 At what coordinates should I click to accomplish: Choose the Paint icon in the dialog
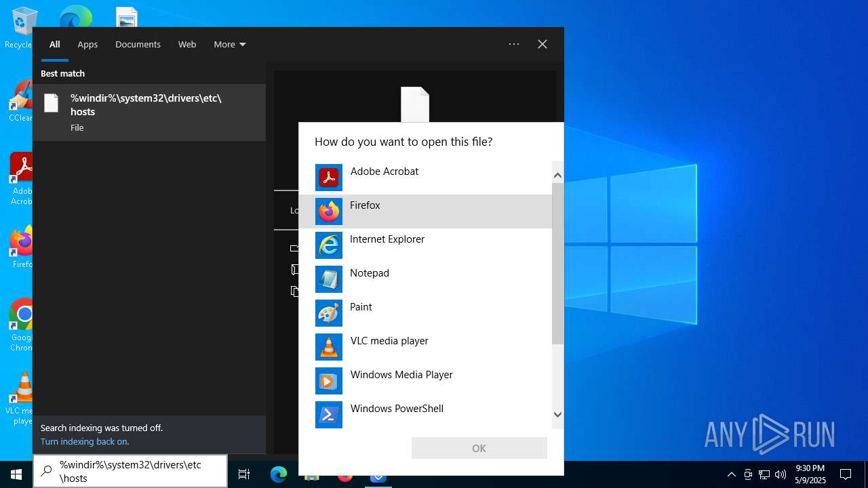click(329, 313)
